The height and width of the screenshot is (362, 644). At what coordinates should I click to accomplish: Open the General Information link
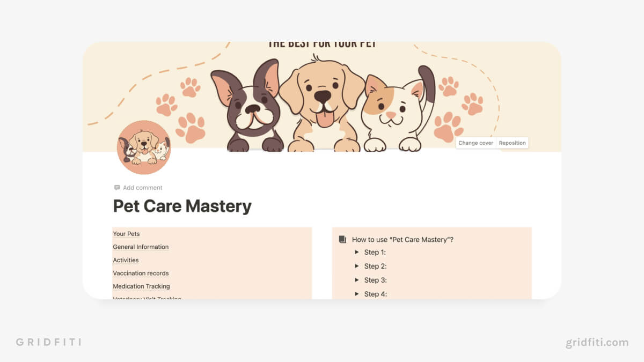[x=141, y=247]
